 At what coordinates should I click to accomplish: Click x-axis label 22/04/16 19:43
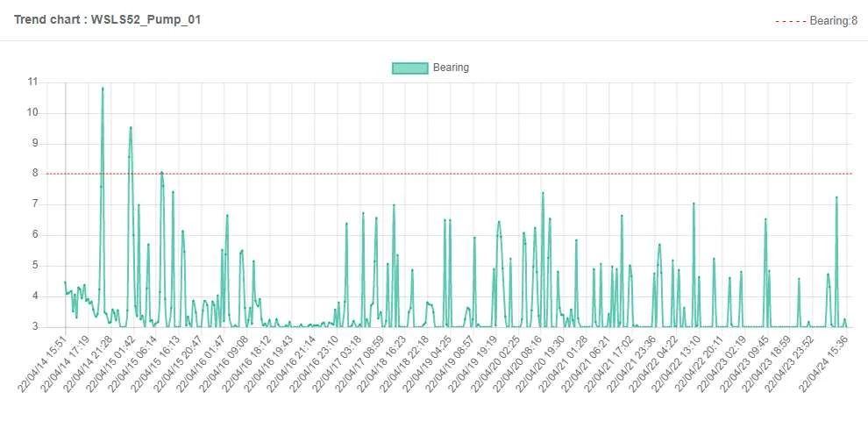click(269, 363)
